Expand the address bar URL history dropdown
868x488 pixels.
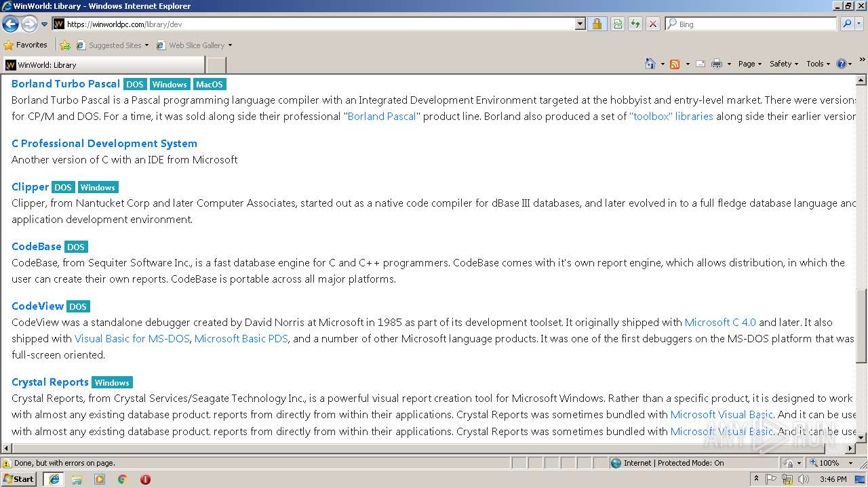pyautogui.click(x=580, y=24)
